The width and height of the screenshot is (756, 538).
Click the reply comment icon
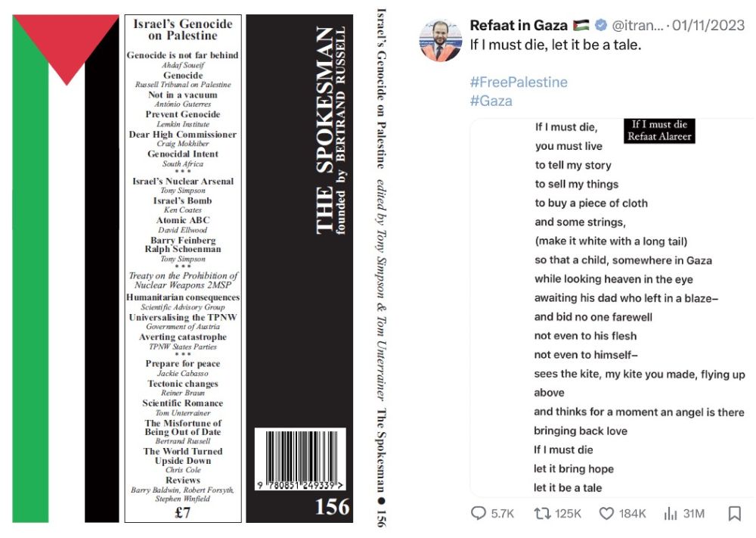(x=479, y=513)
